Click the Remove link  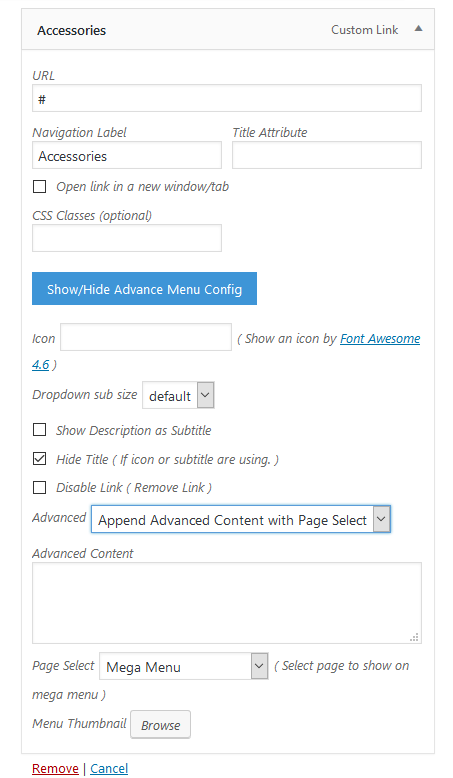[55, 769]
